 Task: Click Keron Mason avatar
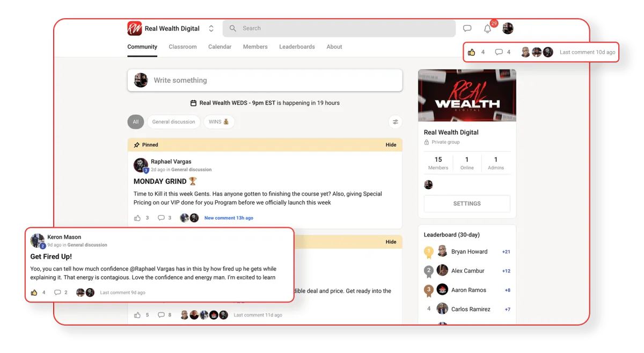tap(37, 240)
